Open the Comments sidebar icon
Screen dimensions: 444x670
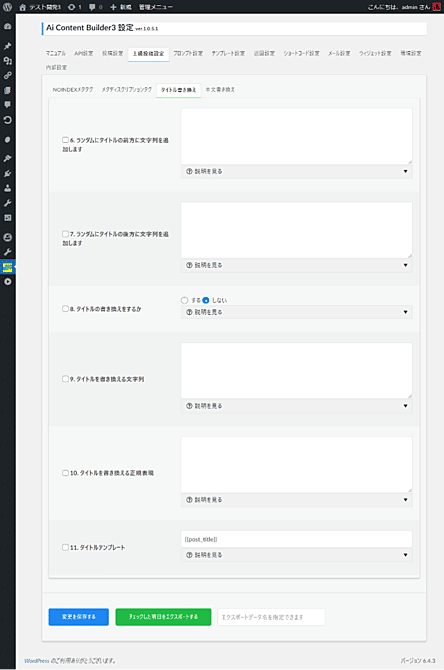click(8, 105)
